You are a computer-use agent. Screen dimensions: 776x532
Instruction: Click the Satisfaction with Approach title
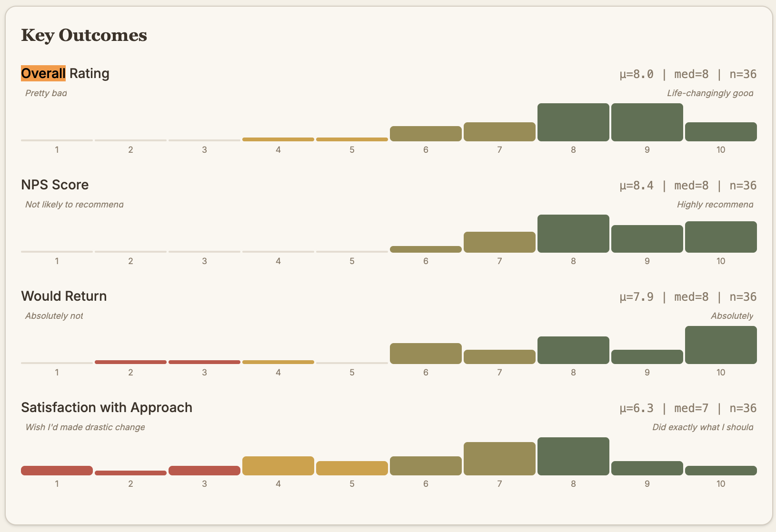tap(107, 407)
